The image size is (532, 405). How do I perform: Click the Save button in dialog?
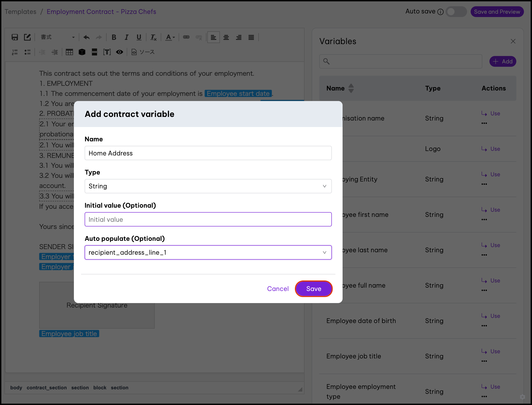pyautogui.click(x=313, y=289)
